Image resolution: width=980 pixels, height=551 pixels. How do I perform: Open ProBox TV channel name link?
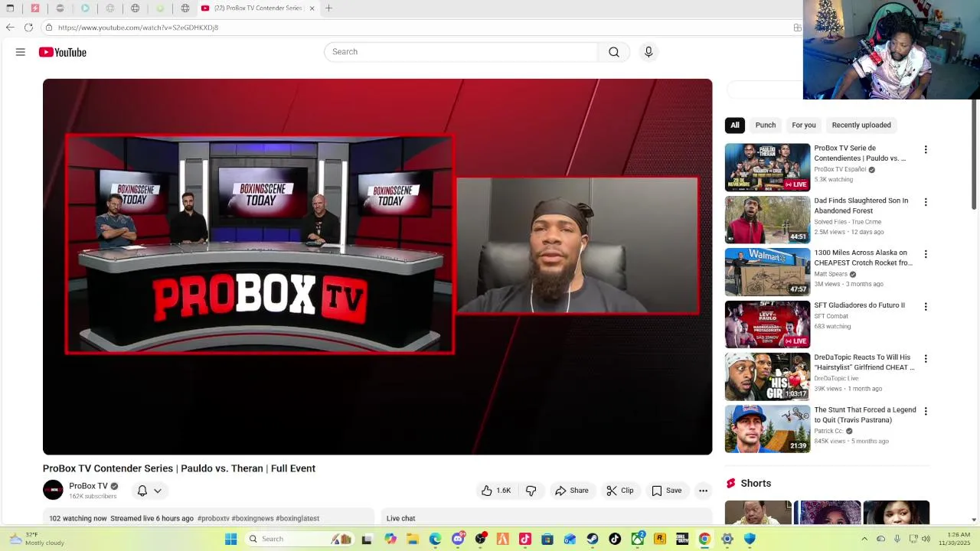(x=88, y=486)
